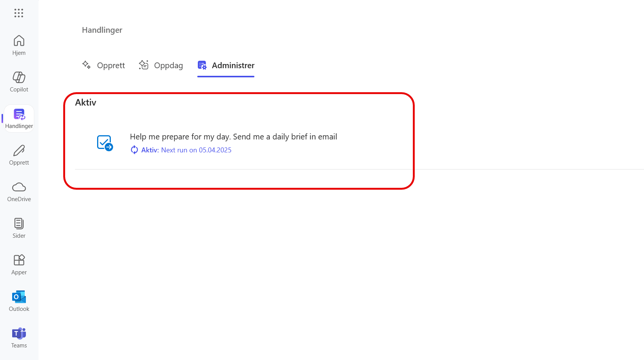Click the Administrer tab icon
This screenshot has height=360, width=644.
202,65
